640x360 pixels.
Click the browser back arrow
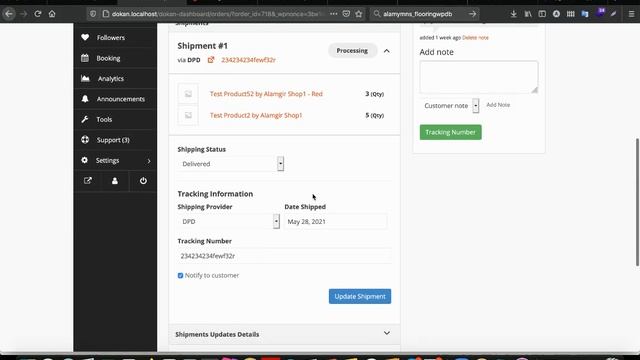(x=9, y=14)
